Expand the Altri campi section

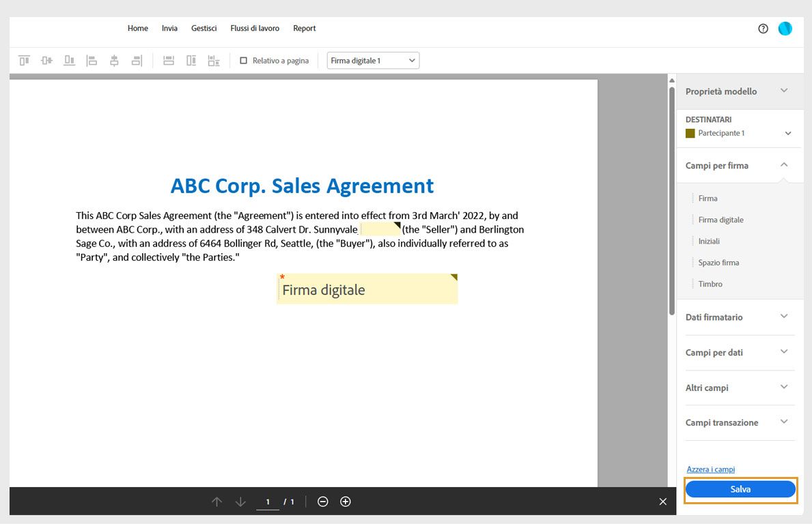tap(740, 388)
